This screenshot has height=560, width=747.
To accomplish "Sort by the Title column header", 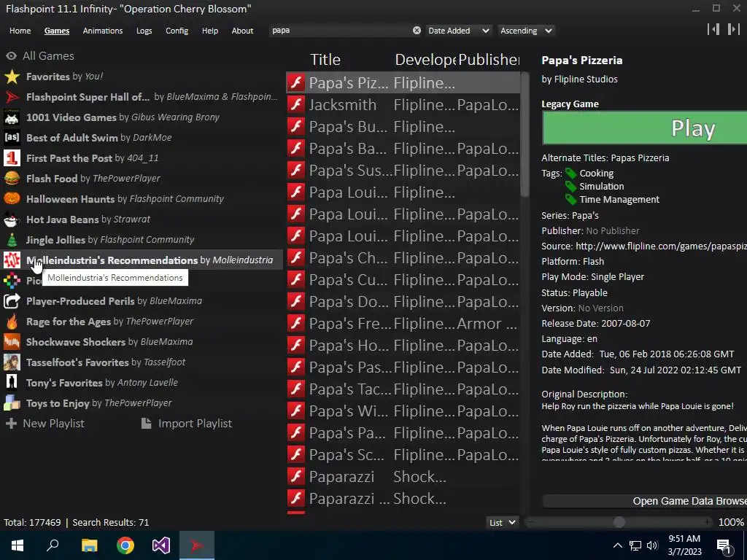I will (x=325, y=60).
